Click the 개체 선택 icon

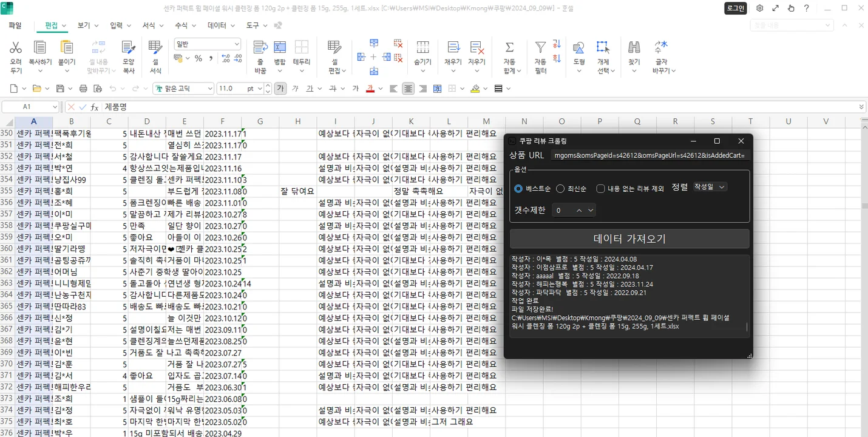[x=603, y=48]
